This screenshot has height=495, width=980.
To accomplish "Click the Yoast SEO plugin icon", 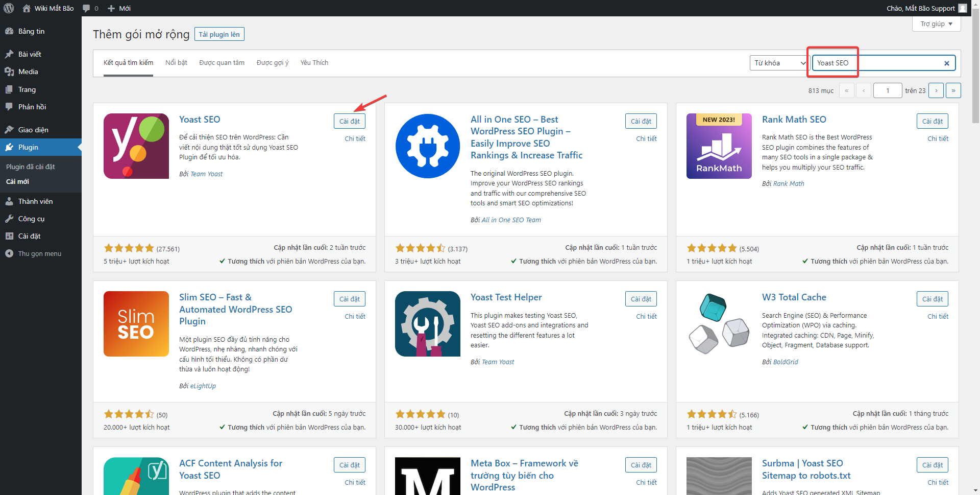I will (x=136, y=146).
